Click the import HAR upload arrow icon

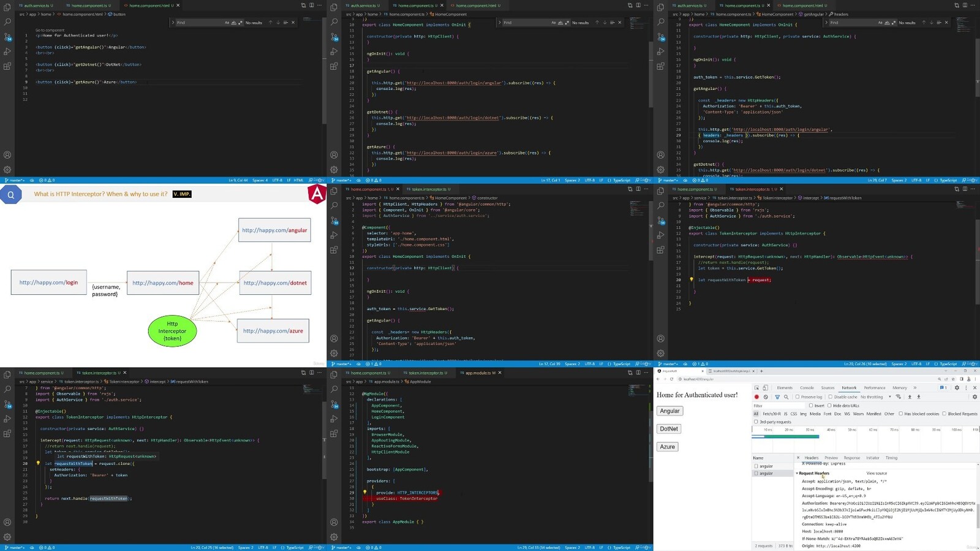click(910, 397)
